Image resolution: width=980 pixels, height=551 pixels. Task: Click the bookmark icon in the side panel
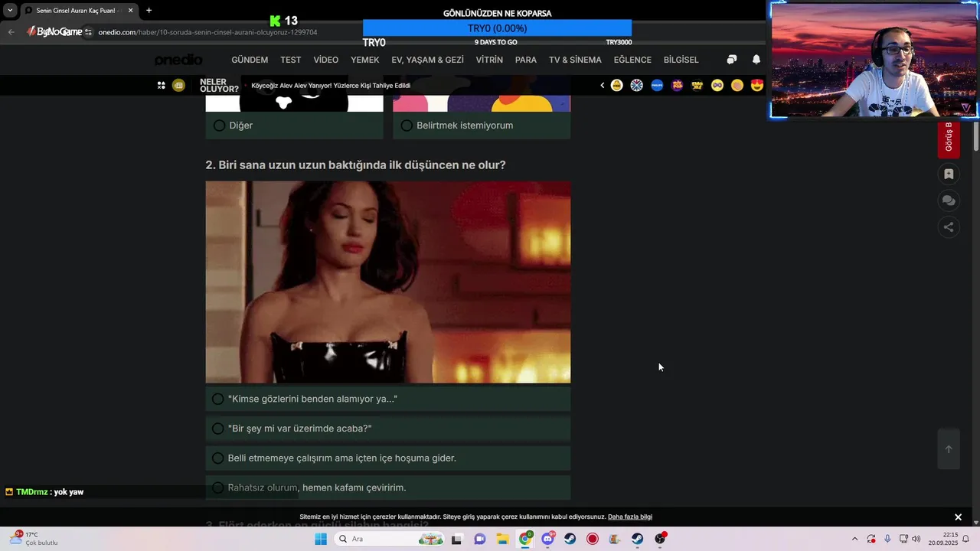point(949,174)
